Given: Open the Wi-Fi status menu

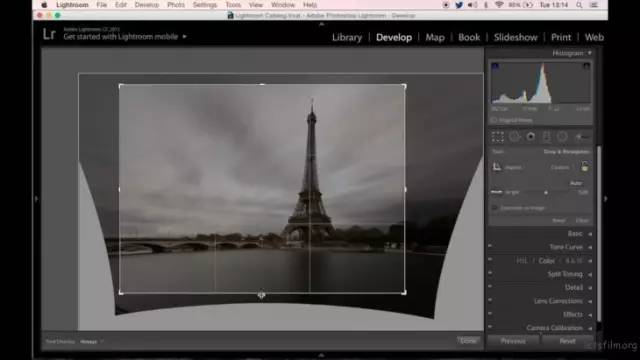Looking at the screenshot, I should point(499,5).
